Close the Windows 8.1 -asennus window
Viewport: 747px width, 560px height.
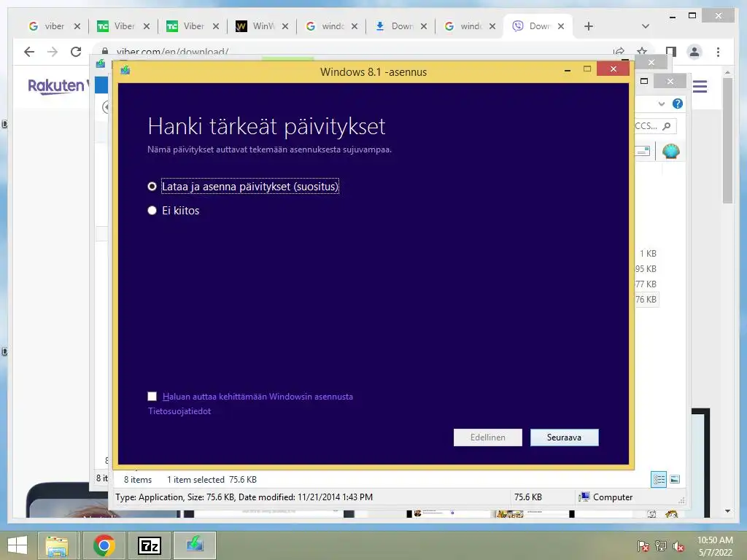point(613,69)
